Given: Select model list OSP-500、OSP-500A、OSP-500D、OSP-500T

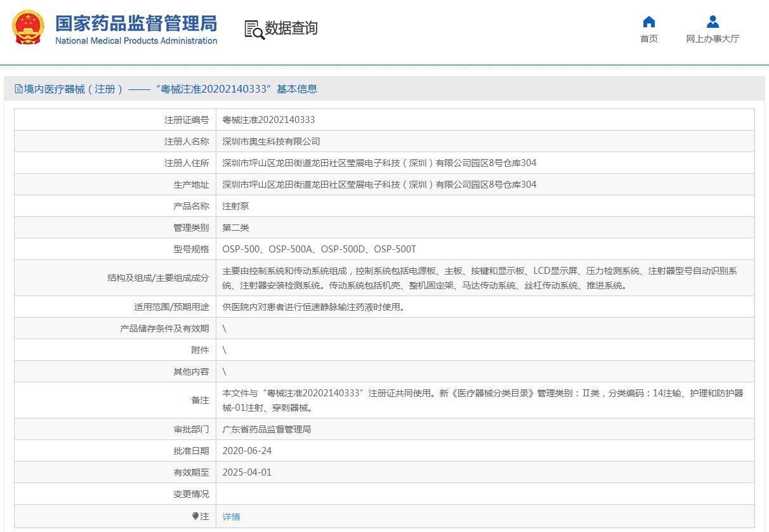Looking at the screenshot, I should tap(319, 249).
